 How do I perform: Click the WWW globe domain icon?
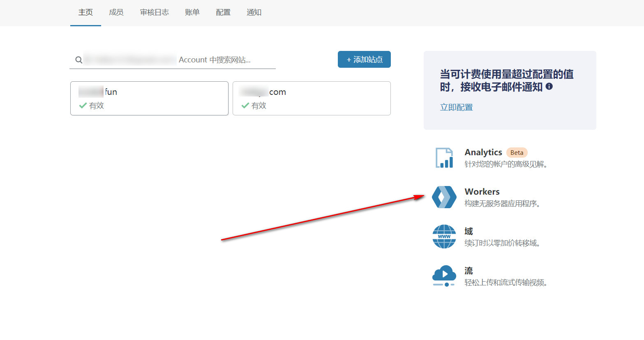click(444, 237)
